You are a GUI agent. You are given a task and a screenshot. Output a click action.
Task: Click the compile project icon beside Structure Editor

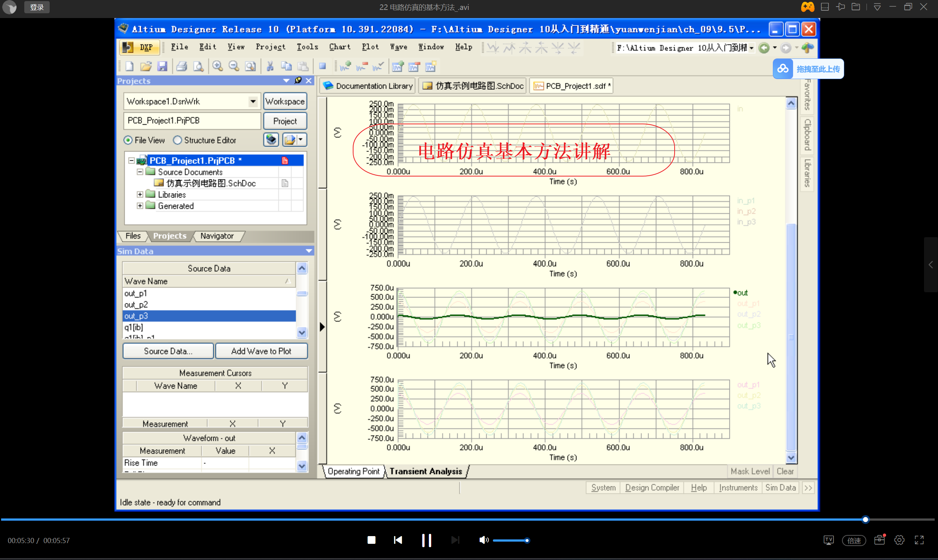(x=271, y=140)
